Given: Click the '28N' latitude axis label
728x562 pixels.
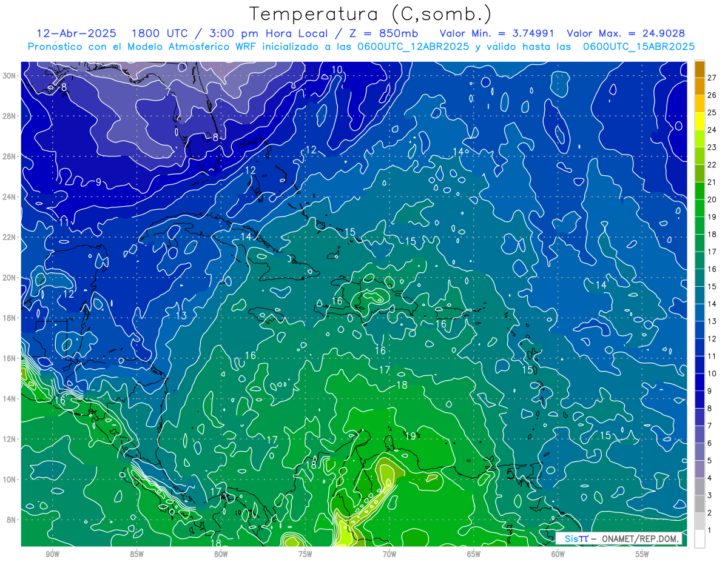Looking at the screenshot, I should click(x=10, y=116).
